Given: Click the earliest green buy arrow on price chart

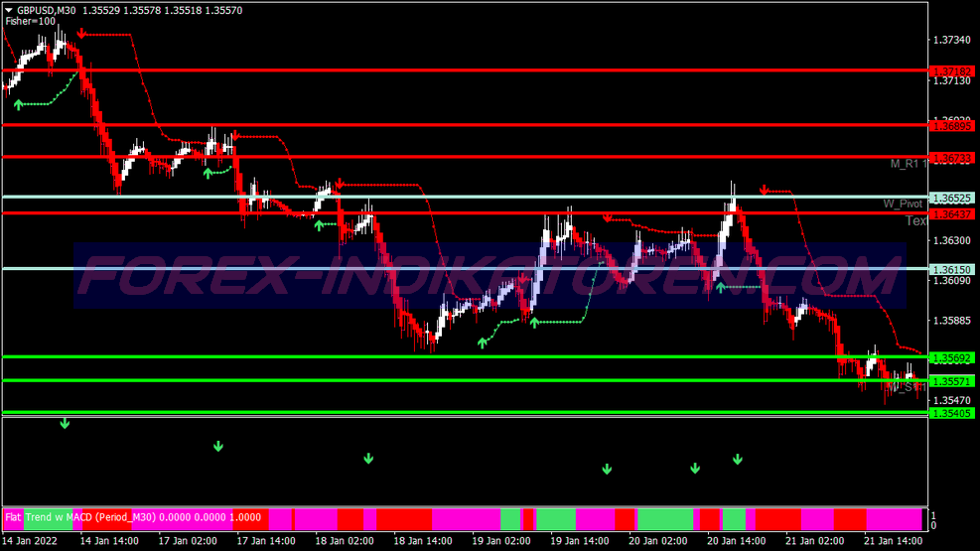Looking at the screenshot, I should (17, 103).
